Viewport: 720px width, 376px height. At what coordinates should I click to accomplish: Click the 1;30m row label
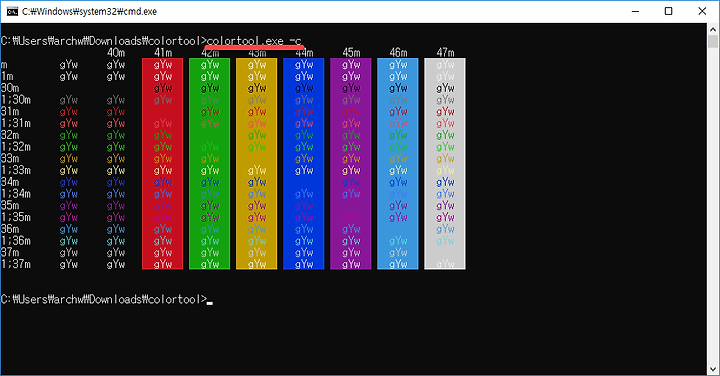[x=16, y=100]
